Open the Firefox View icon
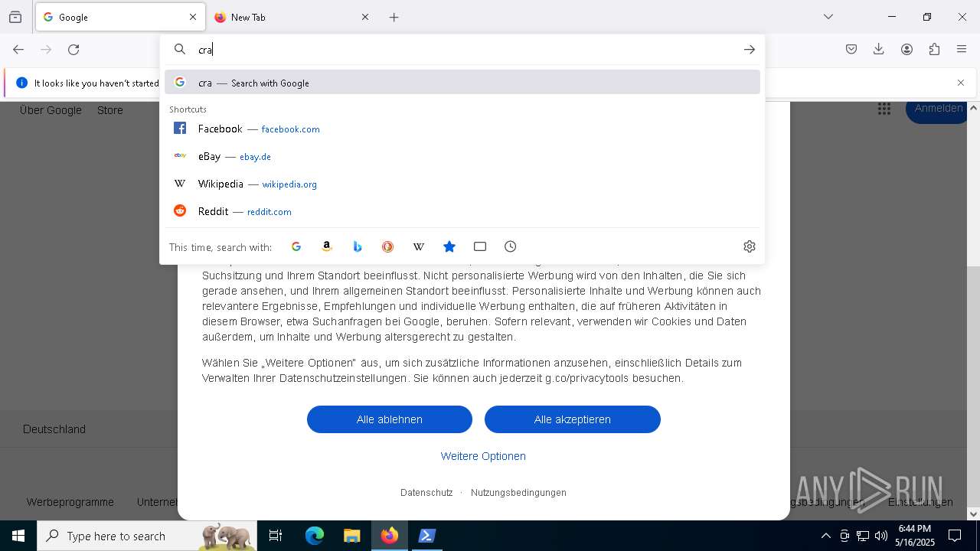This screenshot has width=980, height=551. click(15, 17)
